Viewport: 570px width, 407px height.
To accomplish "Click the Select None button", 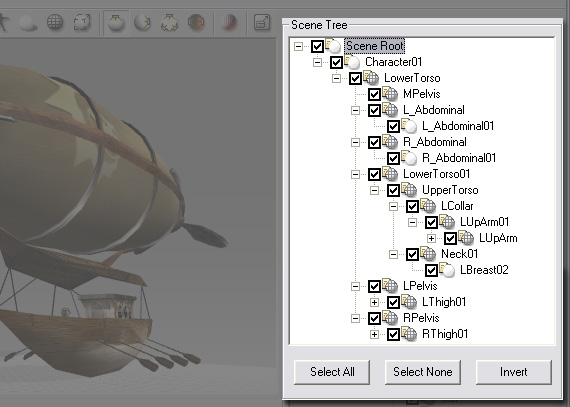I will (423, 372).
